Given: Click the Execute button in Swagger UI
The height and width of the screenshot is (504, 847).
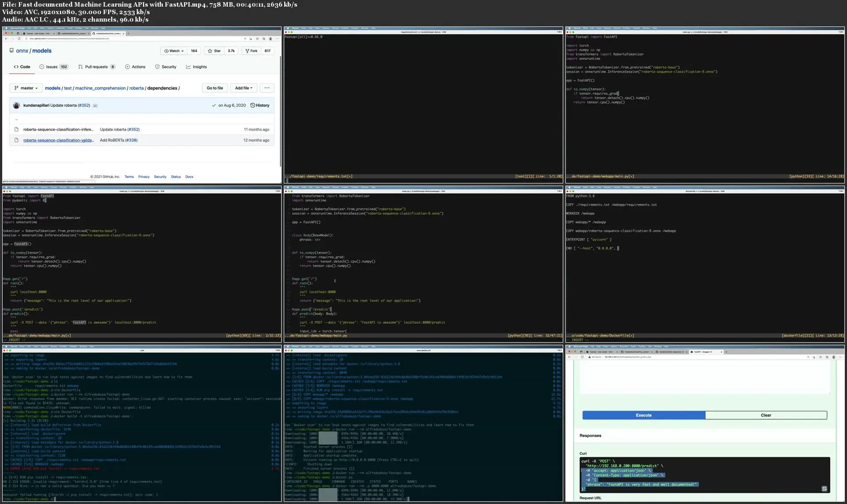Looking at the screenshot, I should [644, 415].
